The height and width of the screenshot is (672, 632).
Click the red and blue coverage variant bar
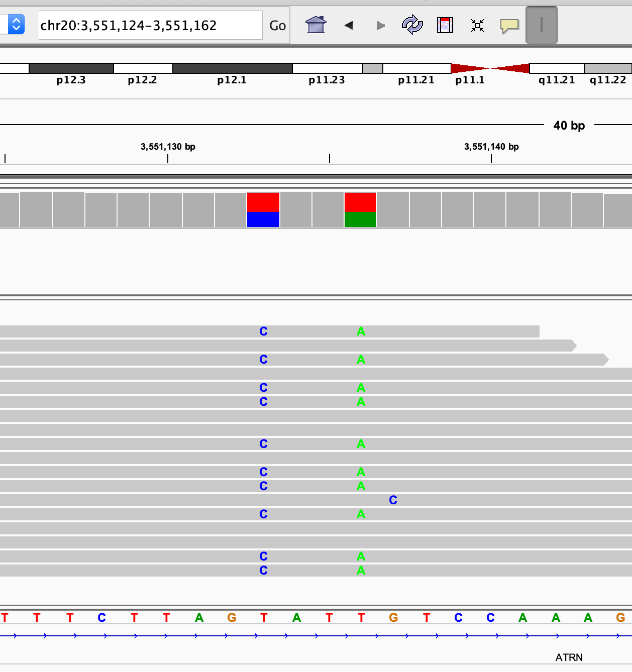263,209
